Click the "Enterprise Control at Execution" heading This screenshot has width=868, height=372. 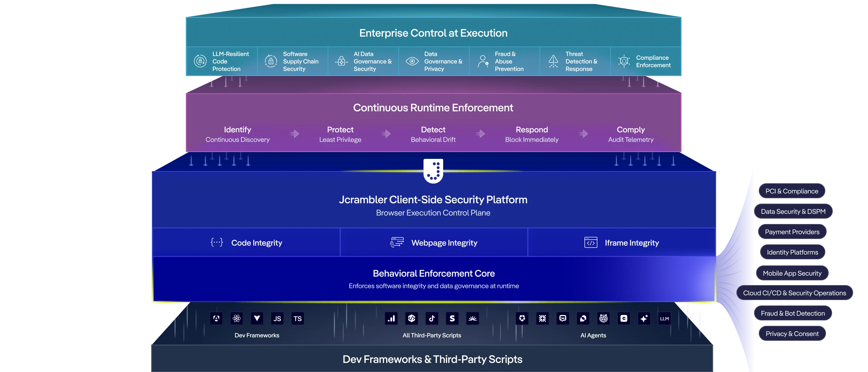click(x=433, y=33)
